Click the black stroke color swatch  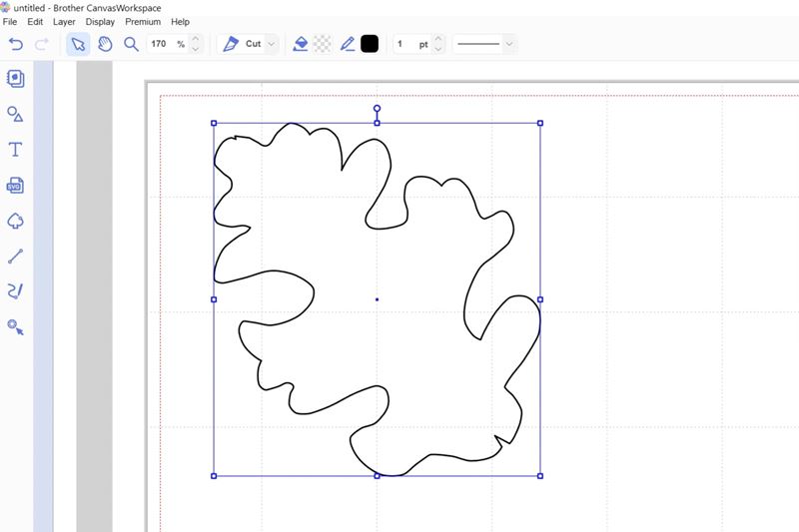(x=370, y=44)
